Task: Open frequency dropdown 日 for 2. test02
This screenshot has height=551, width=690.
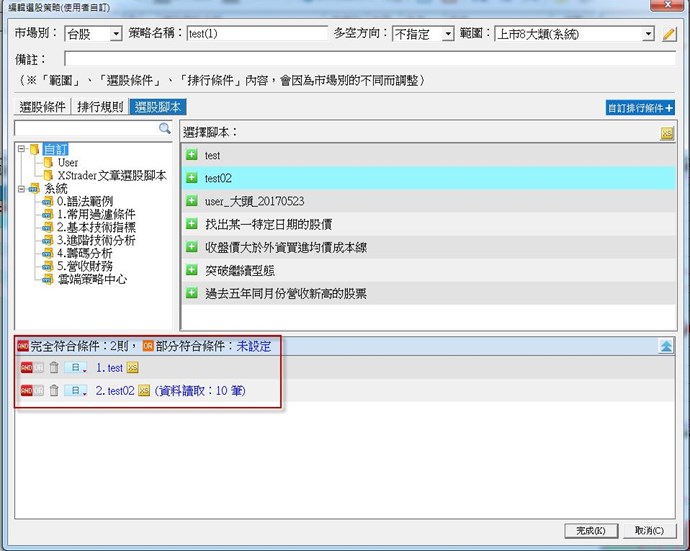Action: 76,390
